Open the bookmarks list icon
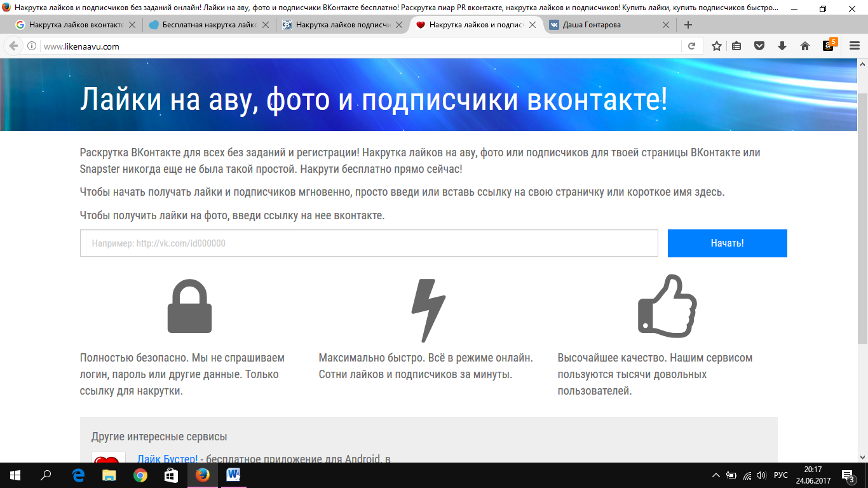 (736, 46)
